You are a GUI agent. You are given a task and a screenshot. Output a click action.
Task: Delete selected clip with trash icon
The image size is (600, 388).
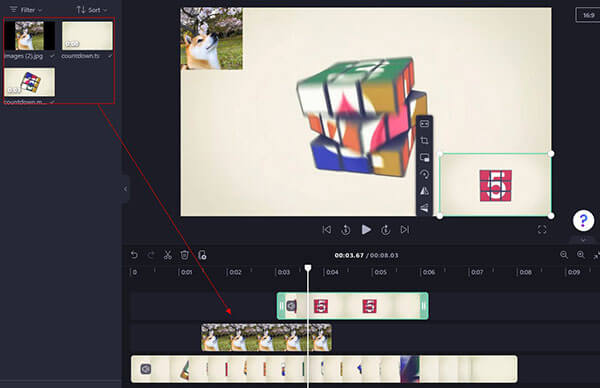[184, 255]
